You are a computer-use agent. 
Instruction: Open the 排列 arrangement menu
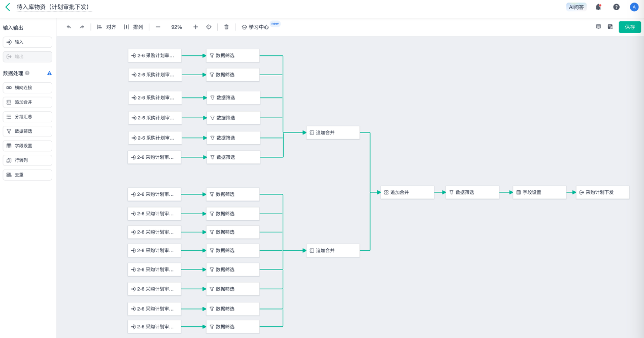(133, 27)
